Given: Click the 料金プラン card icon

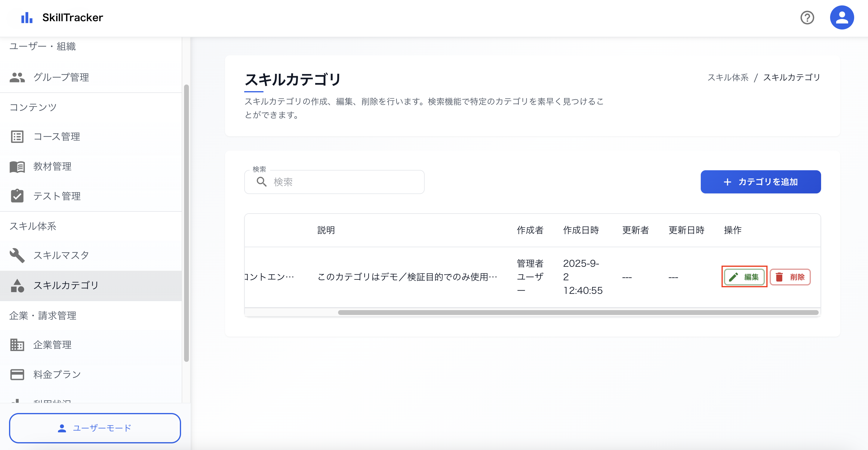Looking at the screenshot, I should (x=17, y=374).
